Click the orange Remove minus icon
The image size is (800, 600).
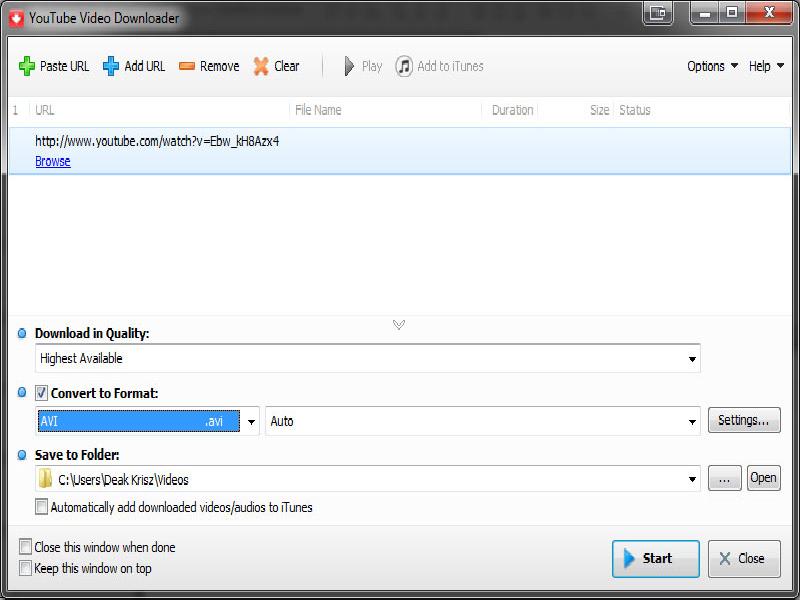click(x=187, y=66)
